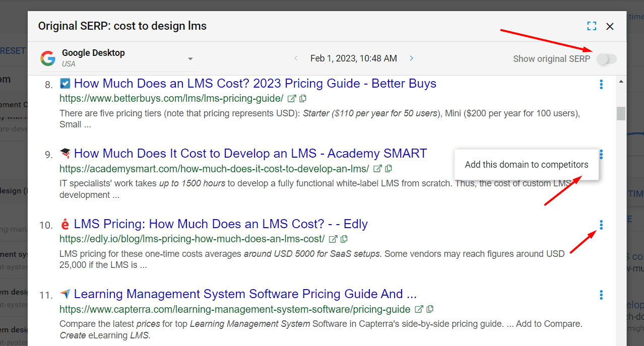Click snippet starting 'LMS pricing for these one-time costs'
The width and height of the screenshot is (644, 346).
click(x=312, y=259)
